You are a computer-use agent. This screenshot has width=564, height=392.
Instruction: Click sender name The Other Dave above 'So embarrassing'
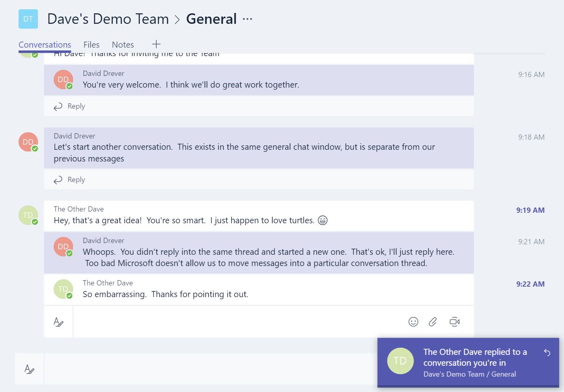point(108,283)
